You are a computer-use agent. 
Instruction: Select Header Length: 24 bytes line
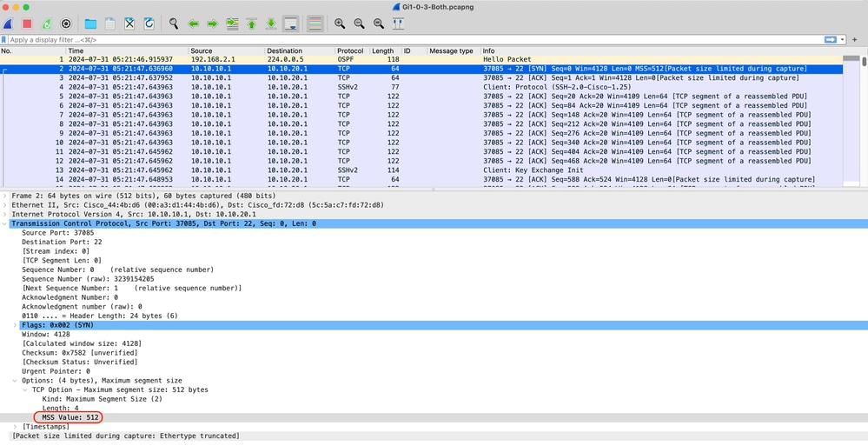(100, 316)
